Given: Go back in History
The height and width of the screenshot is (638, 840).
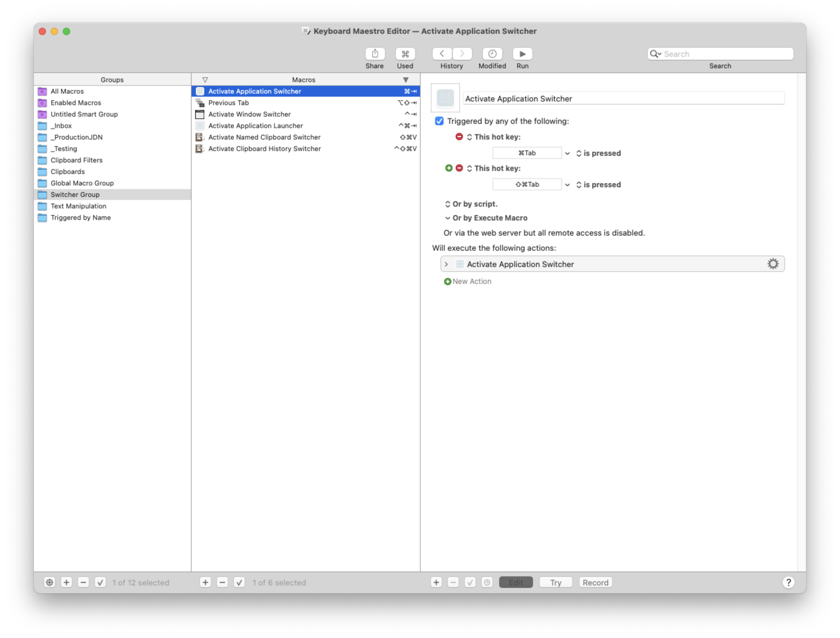Looking at the screenshot, I should pos(442,54).
